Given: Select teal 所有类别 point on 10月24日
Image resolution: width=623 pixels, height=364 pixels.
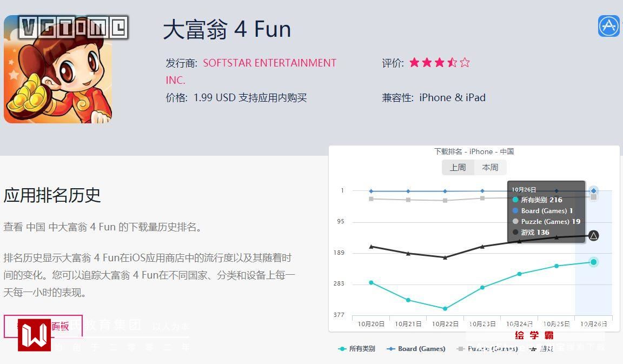Looking at the screenshot, I should (x=519, y=274).
